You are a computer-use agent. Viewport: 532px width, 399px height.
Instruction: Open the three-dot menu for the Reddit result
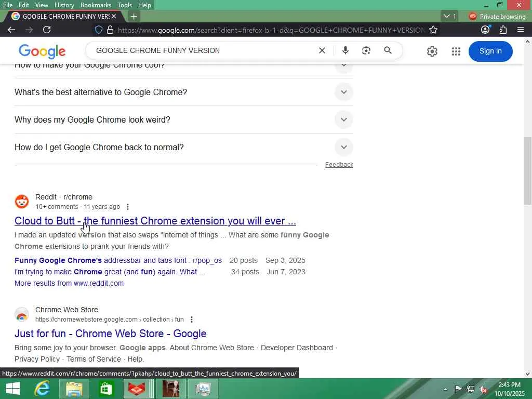tap(128, 207)
